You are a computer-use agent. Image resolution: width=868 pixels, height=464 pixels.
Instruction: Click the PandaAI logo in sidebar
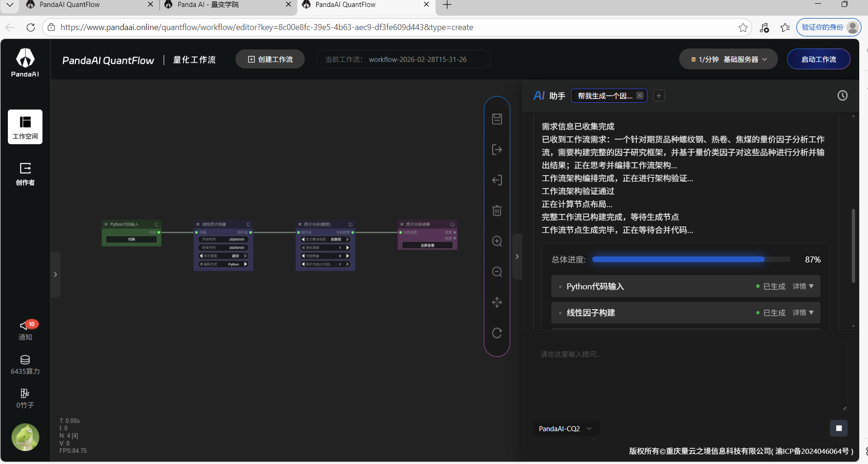tap(25, 62)
